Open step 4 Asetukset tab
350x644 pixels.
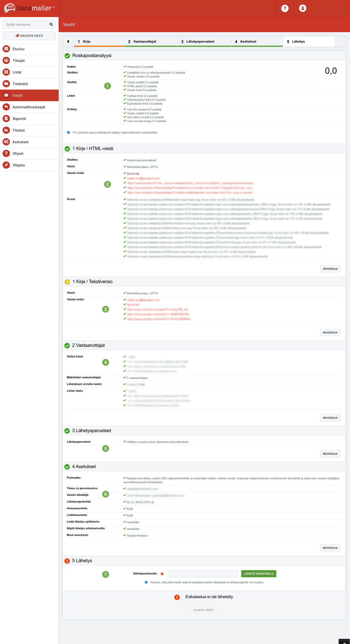(x=257, y=42)
